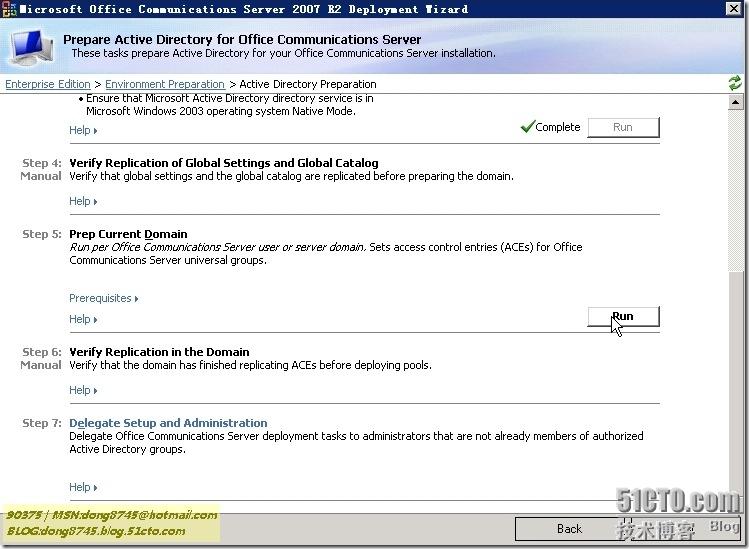Click the disabled Run button beside Complete
Screen dimensions: 749x549
point(623,127)
